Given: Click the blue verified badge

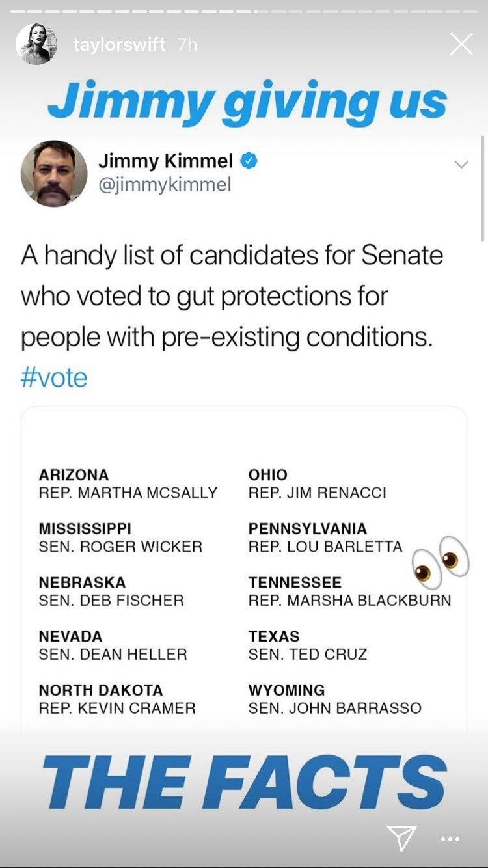Looking at the screenshot, I should (249, 160).
